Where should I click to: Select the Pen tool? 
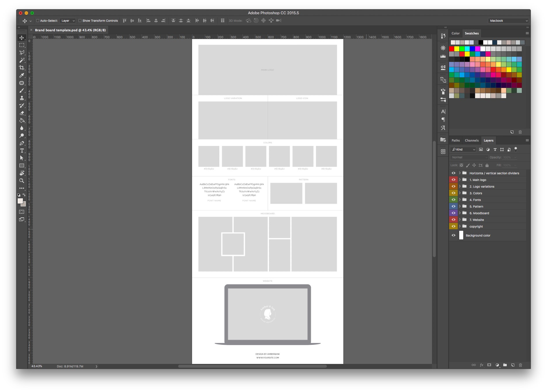coord(22,143)
